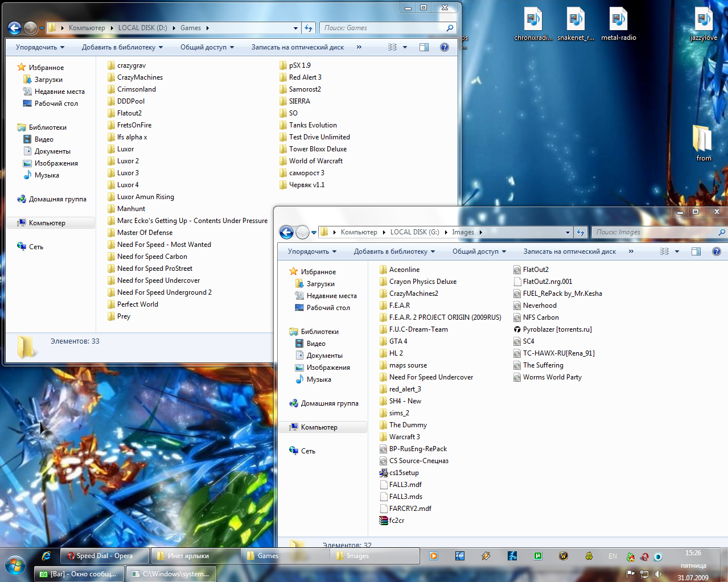Toggle preview pane in Images window

696,251
